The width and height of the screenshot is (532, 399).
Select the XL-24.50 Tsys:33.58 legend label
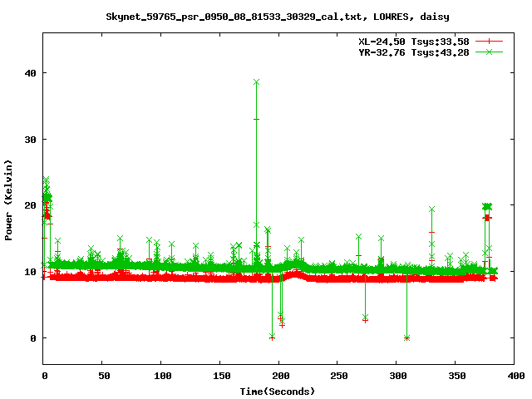point(414,42)
